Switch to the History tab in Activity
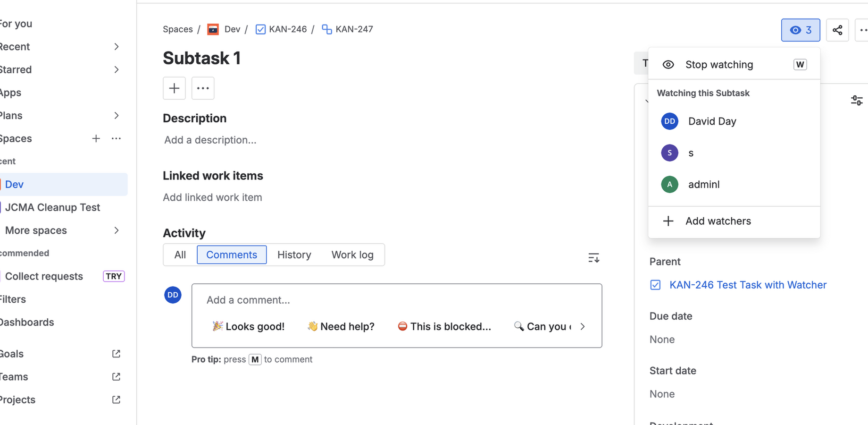The width and height of the screenshot is (868, 425). tap(294, 255)
